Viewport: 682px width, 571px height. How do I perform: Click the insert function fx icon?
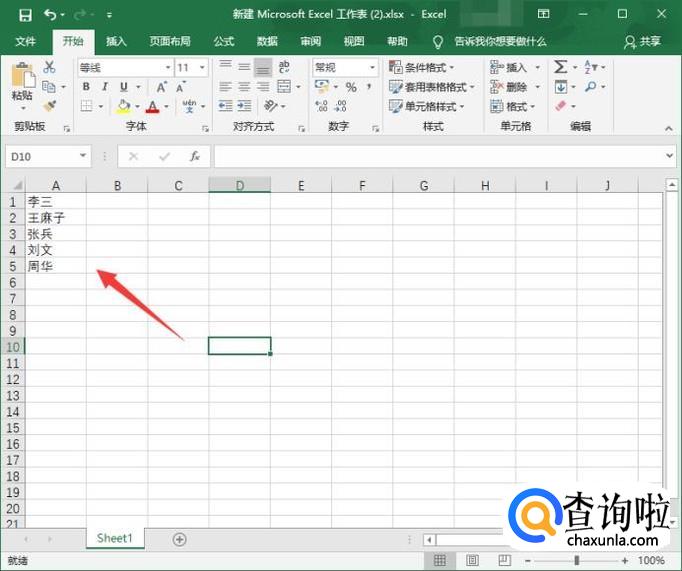[x=195, y=156]
